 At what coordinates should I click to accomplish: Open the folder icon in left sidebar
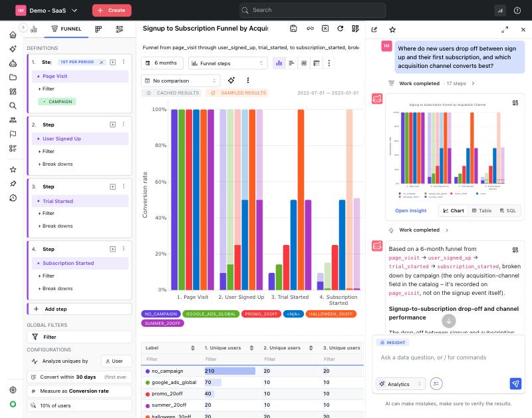pyautogui.click(x=13, y=77)
